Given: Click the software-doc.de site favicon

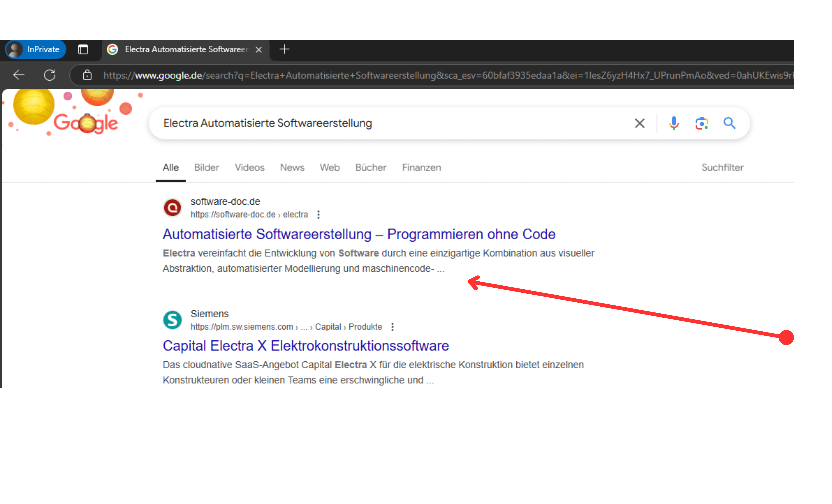Looking at the screenshot, I should coord(173,208).
